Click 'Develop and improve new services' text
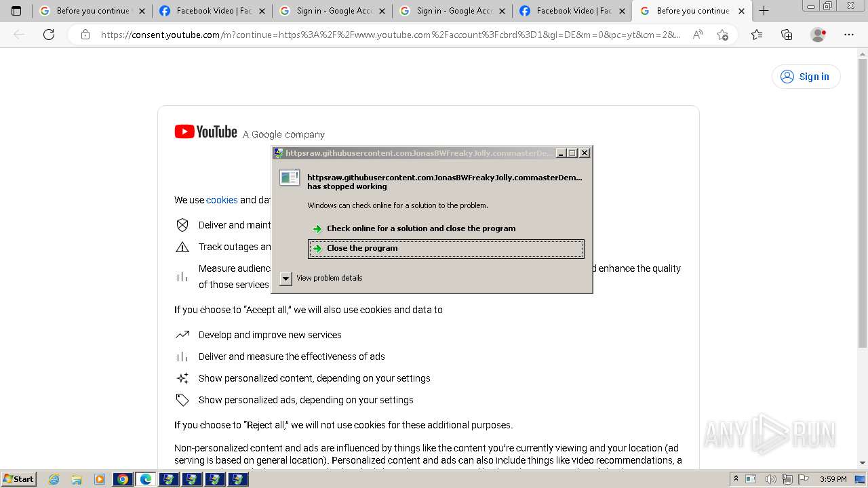 pos(270,335)
